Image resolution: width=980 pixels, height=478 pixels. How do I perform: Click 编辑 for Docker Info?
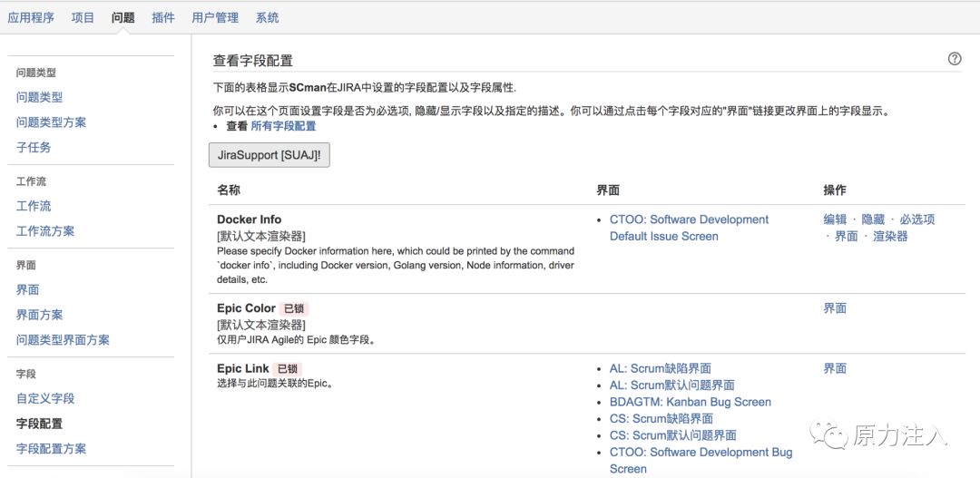pos(835,219)
